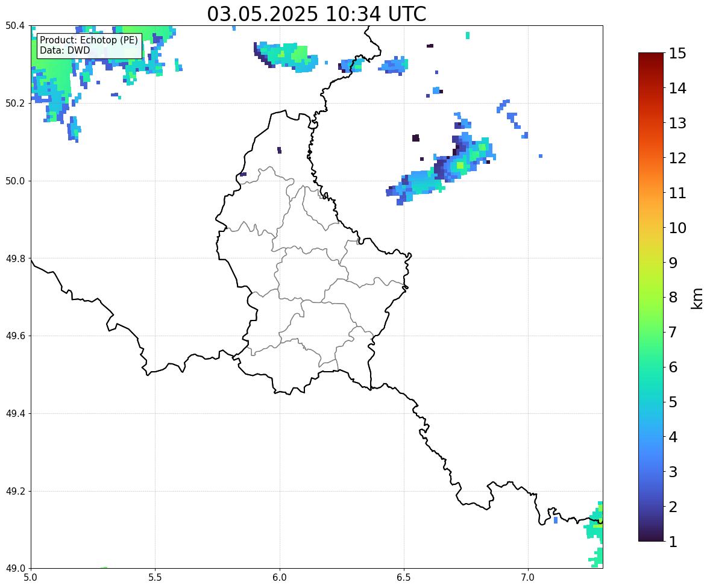710x588 pixels.
Task: Click colorbar tick label 11
Action: (x=677, y=193)
